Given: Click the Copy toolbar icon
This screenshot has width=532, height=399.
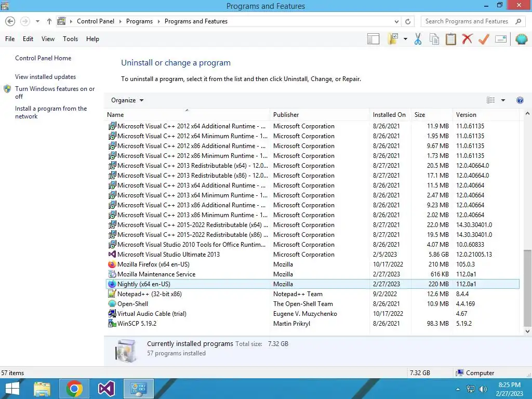Looking at the screenshot, I should 434,39.
